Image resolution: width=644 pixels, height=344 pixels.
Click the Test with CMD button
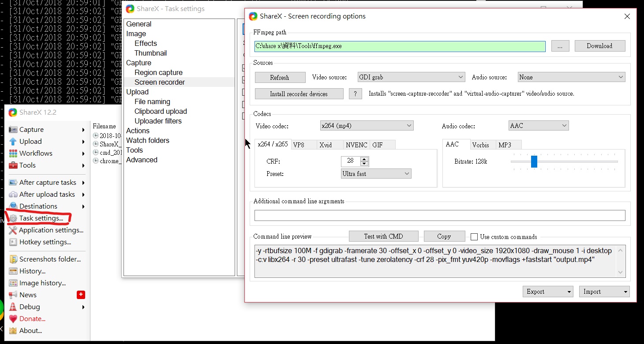(x=383, y=236)
